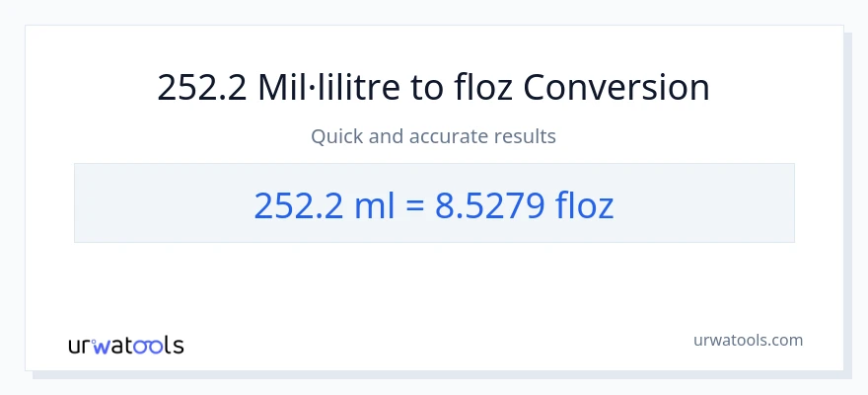
Task: Select the '252.2 ml' value in result
Action: coord(312,205)
